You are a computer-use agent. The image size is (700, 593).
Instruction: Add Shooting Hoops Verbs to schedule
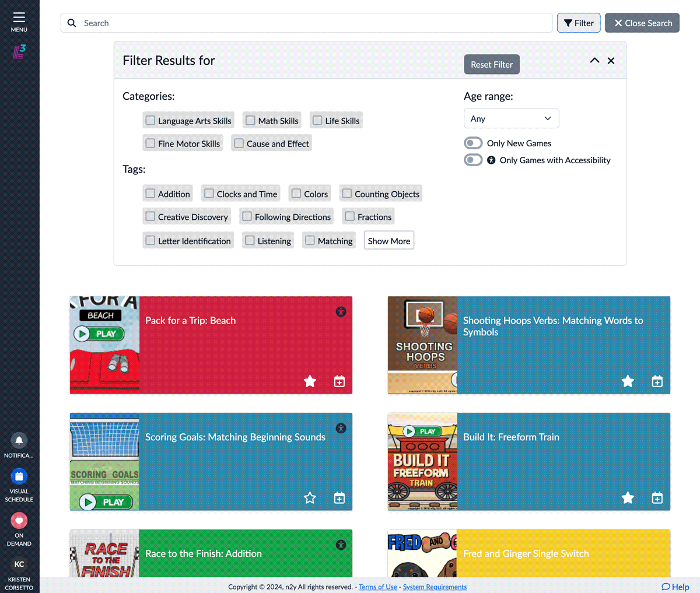pyautogui.click(x=657, y=381)
